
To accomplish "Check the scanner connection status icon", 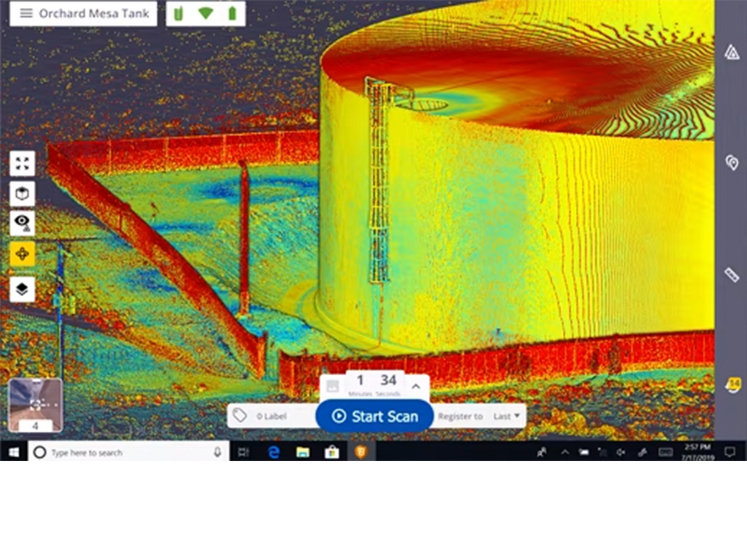I will click(179, 14).
